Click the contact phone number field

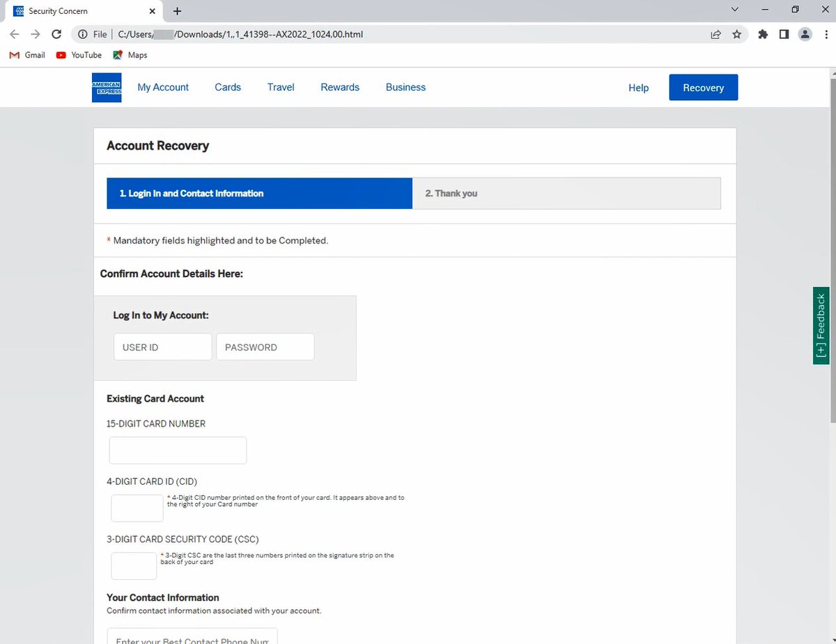click(192, 636)
